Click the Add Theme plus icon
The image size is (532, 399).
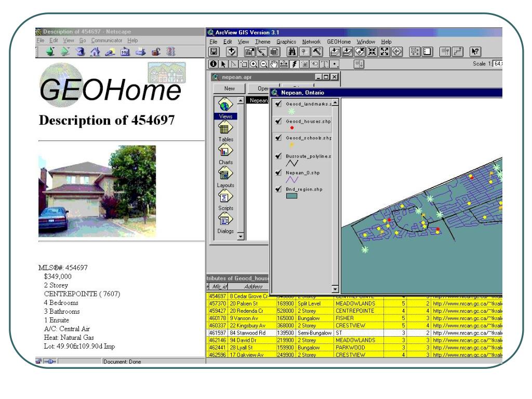[232, 51]
